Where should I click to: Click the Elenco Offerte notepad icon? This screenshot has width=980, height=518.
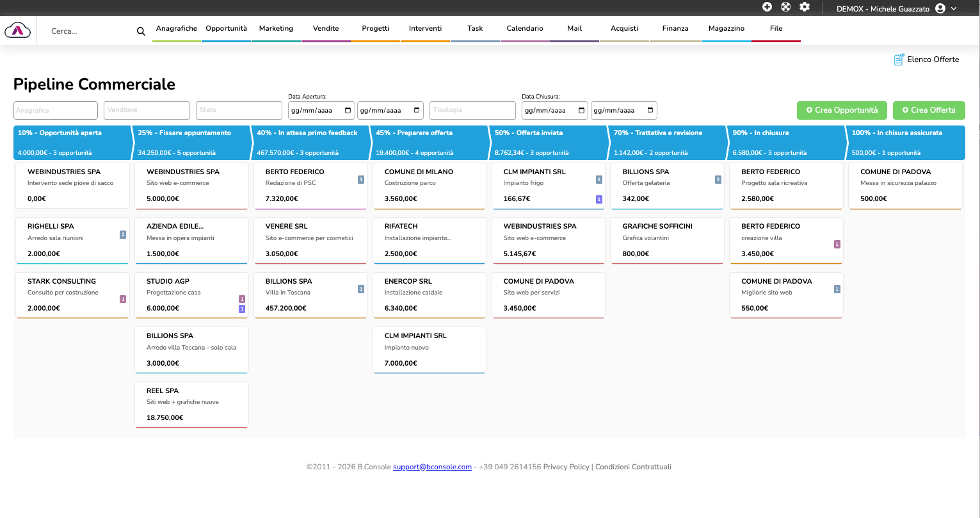[x=899, y=60]
